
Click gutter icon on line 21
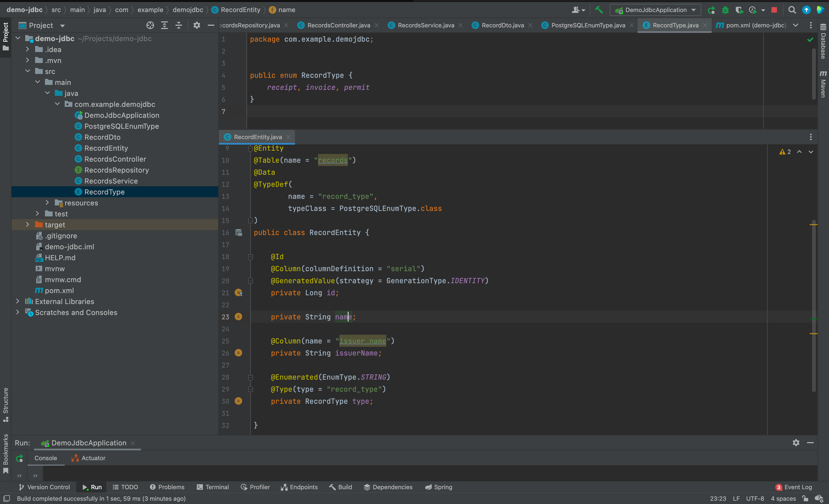point(239,293)
